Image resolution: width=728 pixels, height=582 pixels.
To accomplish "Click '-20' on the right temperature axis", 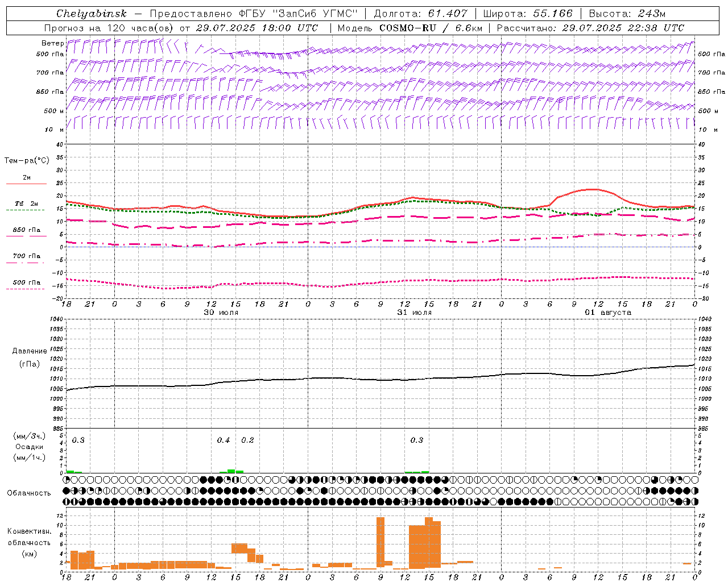I will (x=704, y=299).
